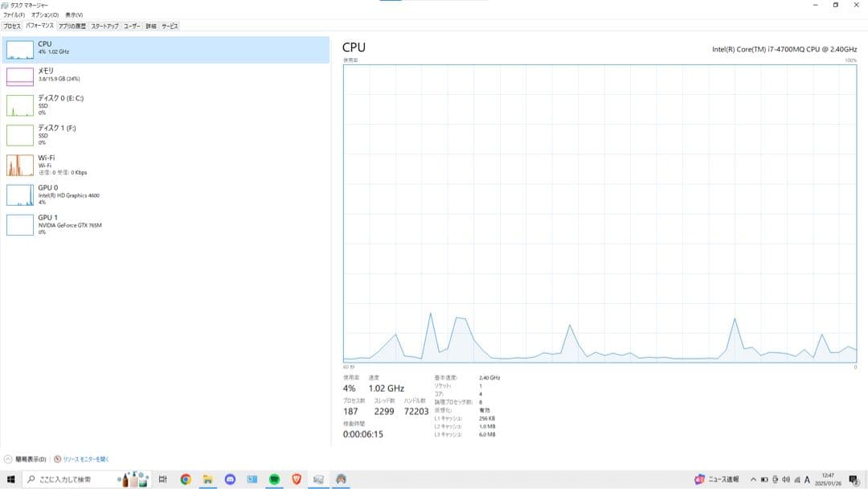Select the メモリ performance graph thumbnail

point(19,76)
